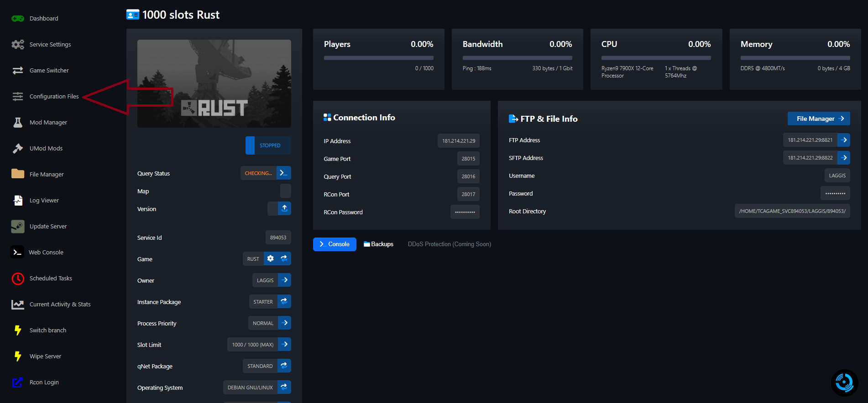The width and height of the screenshot is (868, 403).
Task: Select the Console tab
Action: tap(335, 244)
